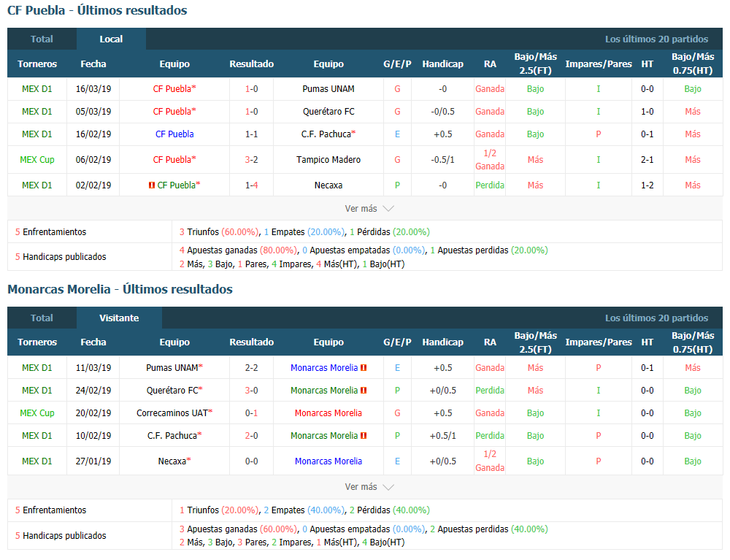
Task: Click date 27/01/19 in Morelia table
Action: coord(93,461)
